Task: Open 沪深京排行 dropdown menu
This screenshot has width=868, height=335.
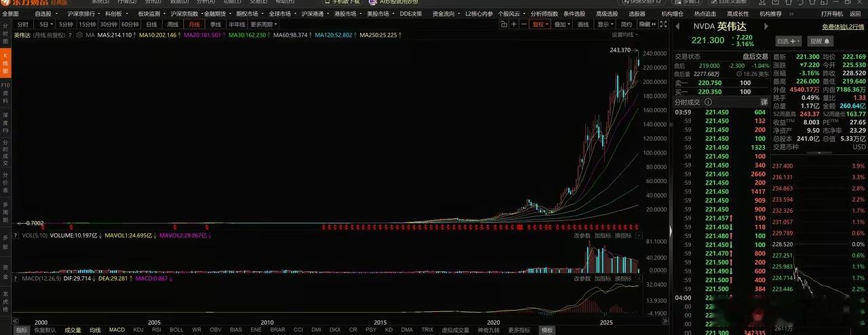Action: click(x=84, y=14)
